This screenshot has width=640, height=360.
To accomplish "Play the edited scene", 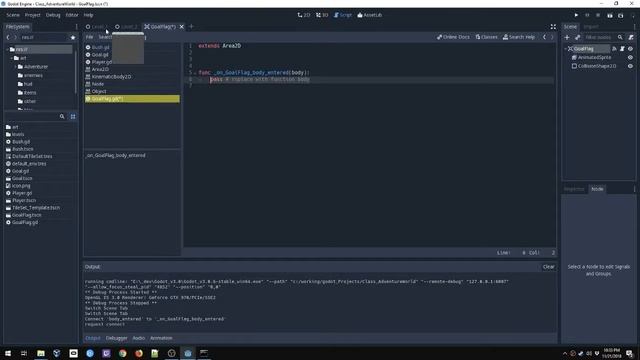I will coord(610,15).
